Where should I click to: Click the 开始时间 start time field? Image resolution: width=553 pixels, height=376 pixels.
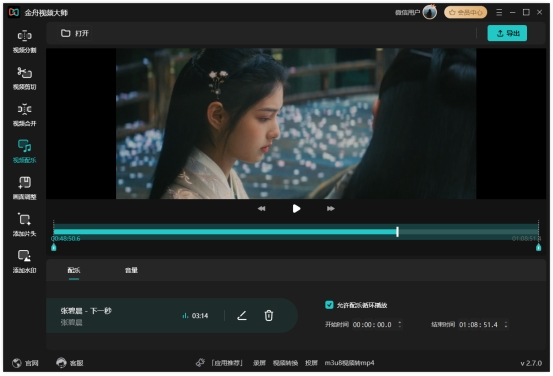(377, 325)
